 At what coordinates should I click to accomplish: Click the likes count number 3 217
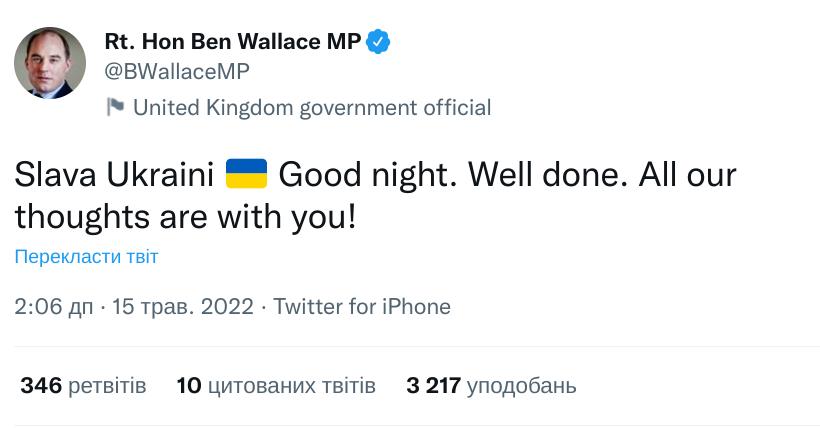tap(434, 385)
